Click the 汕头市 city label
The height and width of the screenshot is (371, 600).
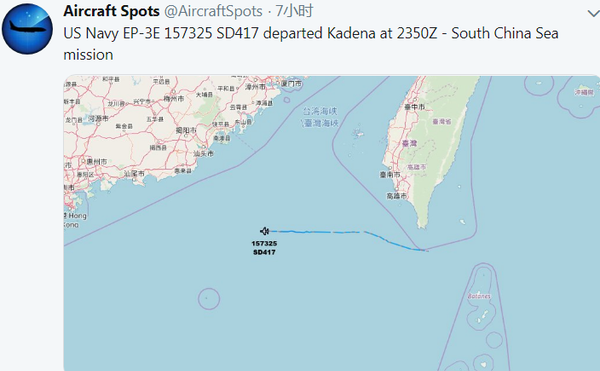click(x=203, y=153)
